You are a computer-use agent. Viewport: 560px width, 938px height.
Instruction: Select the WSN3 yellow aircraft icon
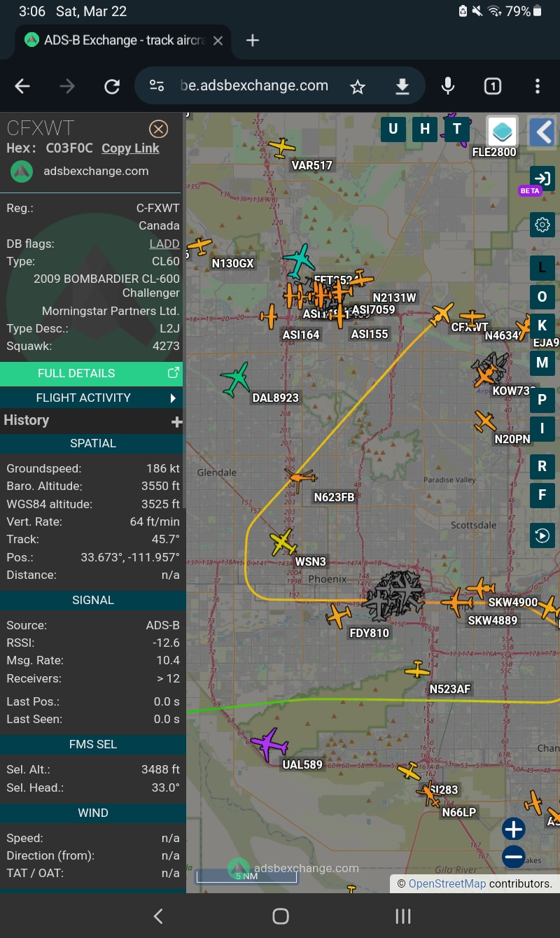pyautogui.click(x=283, y=542)
